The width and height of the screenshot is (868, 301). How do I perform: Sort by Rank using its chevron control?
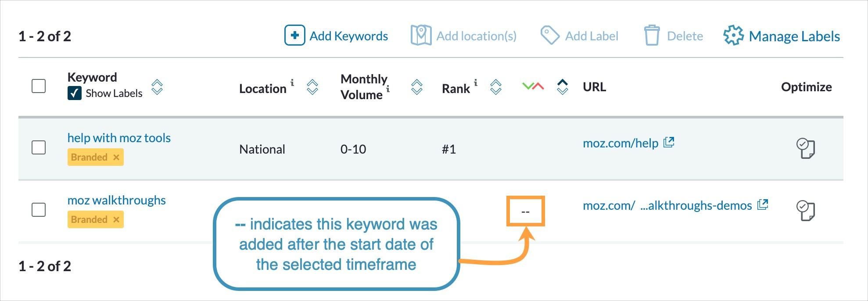495,88
